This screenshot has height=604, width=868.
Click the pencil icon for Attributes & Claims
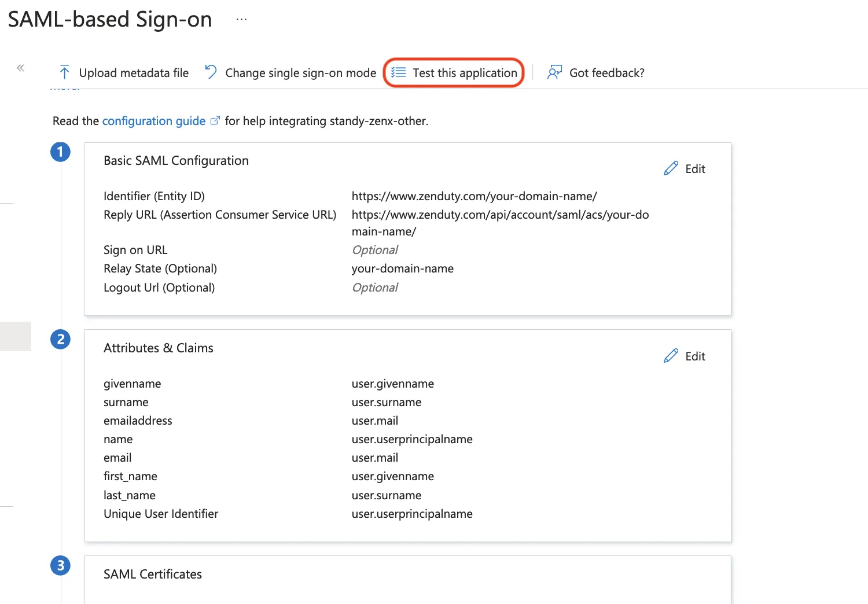(671, 356)
